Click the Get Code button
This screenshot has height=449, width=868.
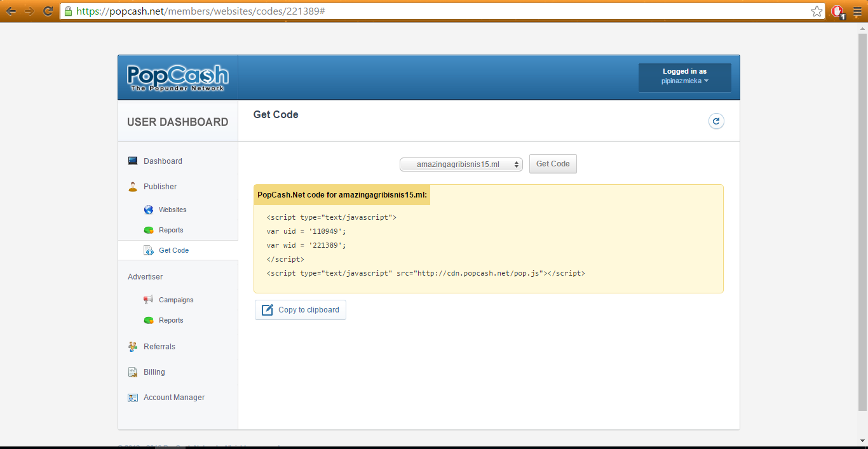coord(553,164)
